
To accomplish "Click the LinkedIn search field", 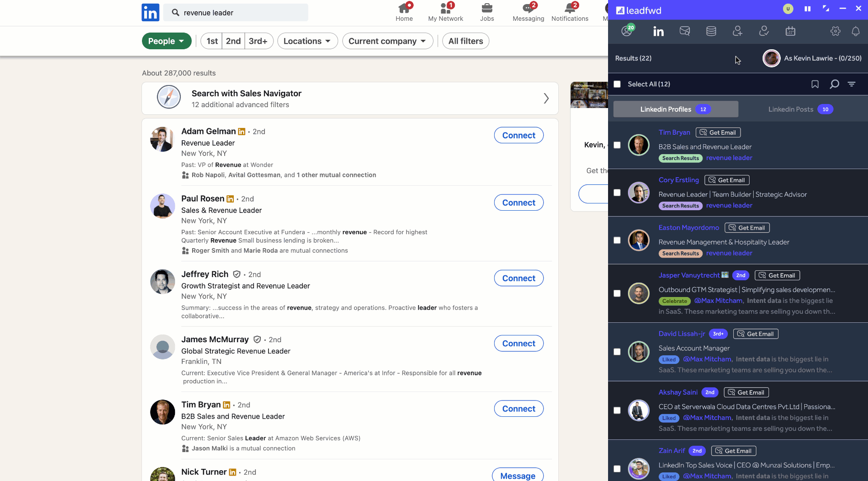I will pos(236,13).
